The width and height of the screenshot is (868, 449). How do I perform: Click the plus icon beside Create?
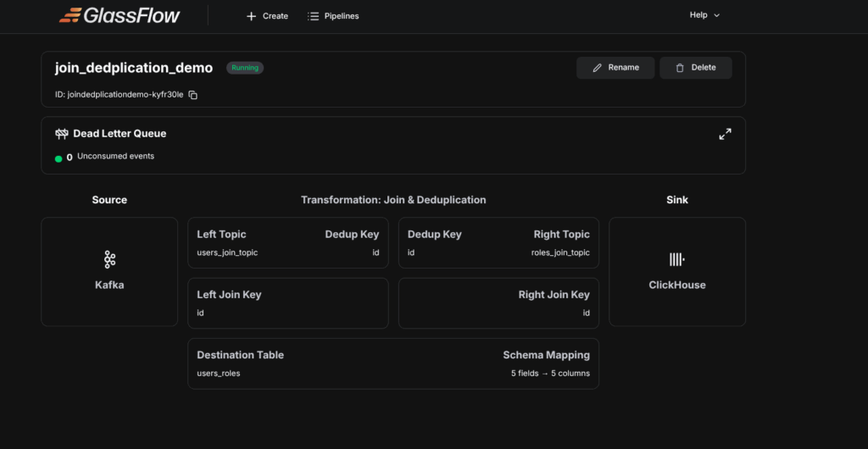[251, 16]
